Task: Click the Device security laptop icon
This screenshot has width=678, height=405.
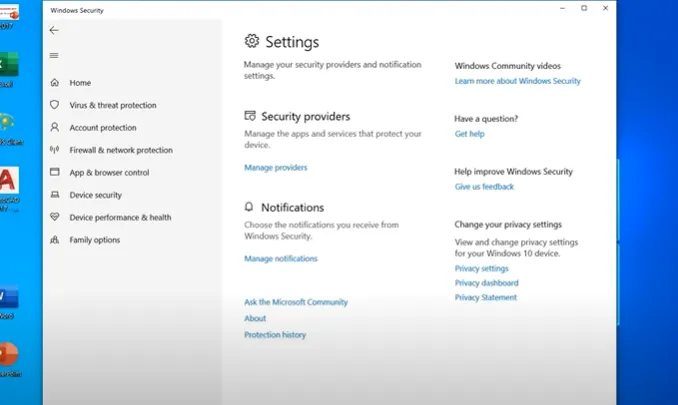Action: (x=54, y=195)
